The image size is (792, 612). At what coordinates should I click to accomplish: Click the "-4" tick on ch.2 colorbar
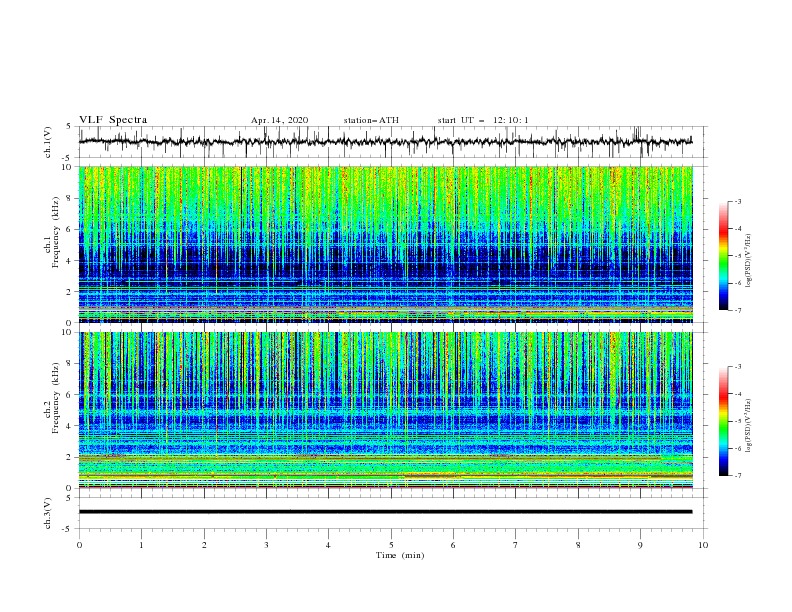[738, 394]
